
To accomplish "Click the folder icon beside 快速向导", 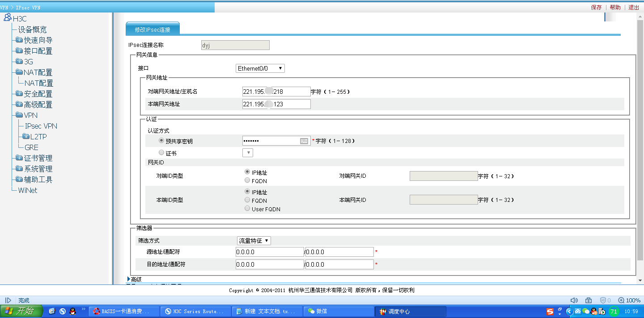I will [19, 40].
